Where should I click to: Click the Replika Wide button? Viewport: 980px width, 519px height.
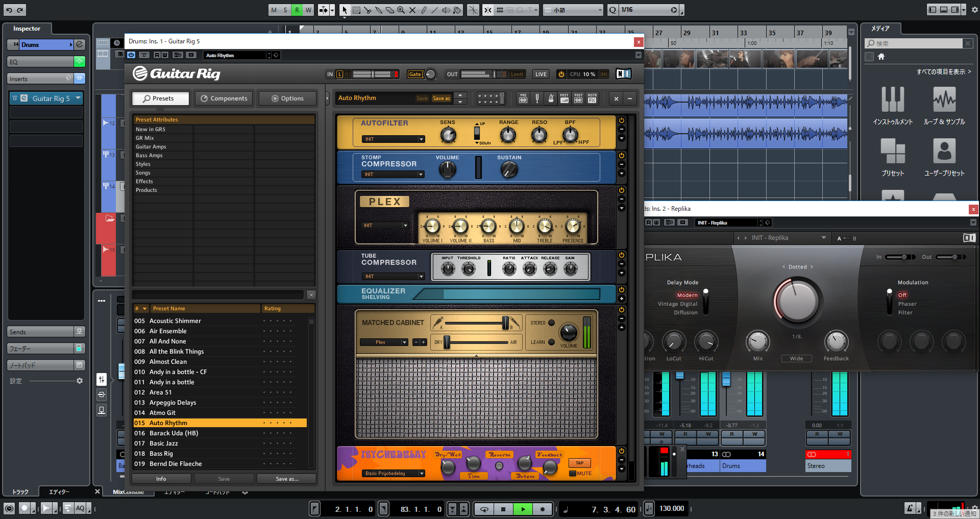(796, 358)
